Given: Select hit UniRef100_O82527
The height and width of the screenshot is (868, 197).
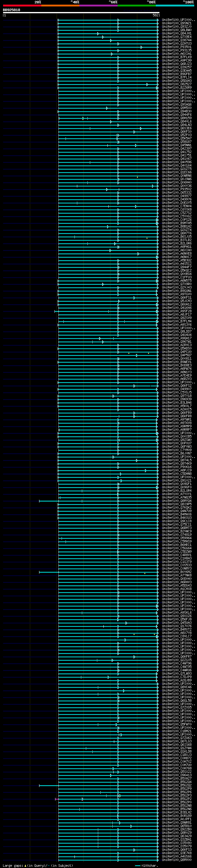Looking at the screenshot, I should pos(177,84).
